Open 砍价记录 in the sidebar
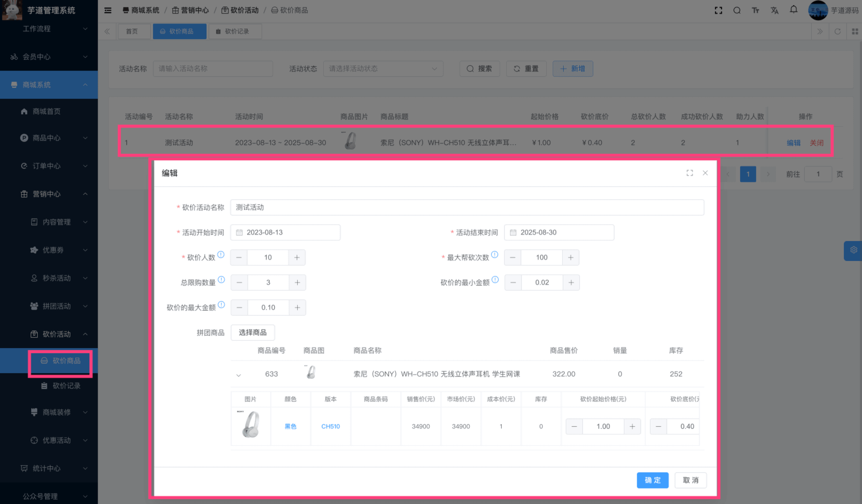 click(x=66, y=386)
